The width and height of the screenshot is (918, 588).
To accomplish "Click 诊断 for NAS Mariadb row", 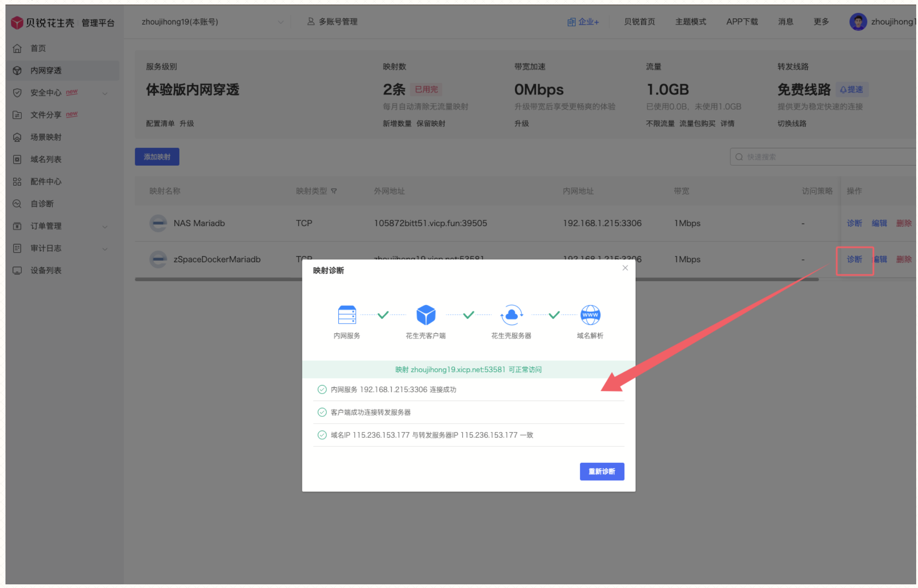I will click(x=854, y=223).
